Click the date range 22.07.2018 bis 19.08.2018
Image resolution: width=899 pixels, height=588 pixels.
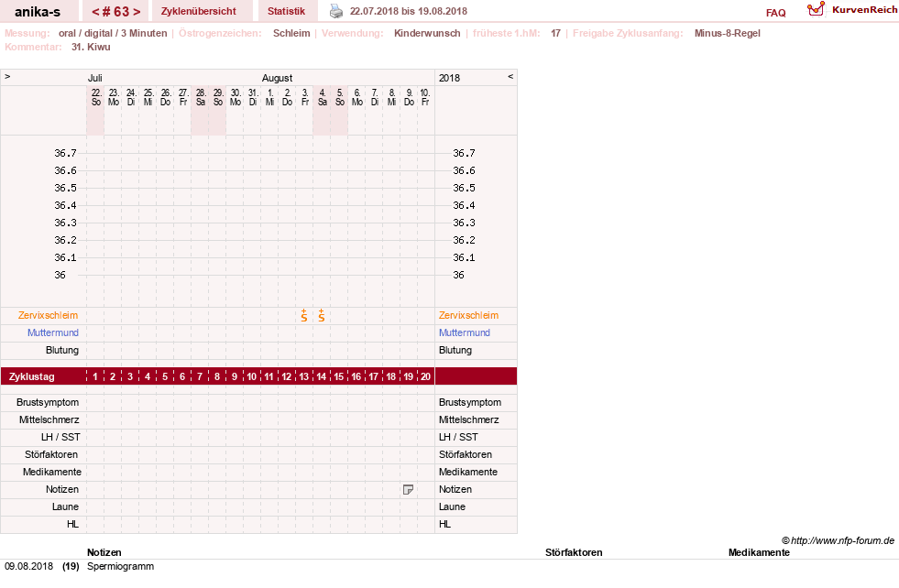tap(408, 11)
